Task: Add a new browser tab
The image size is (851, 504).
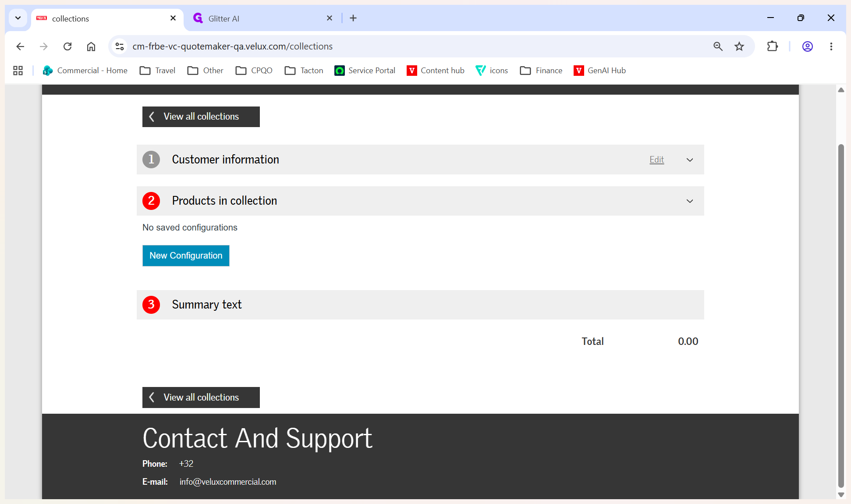Action: (353, 18)
